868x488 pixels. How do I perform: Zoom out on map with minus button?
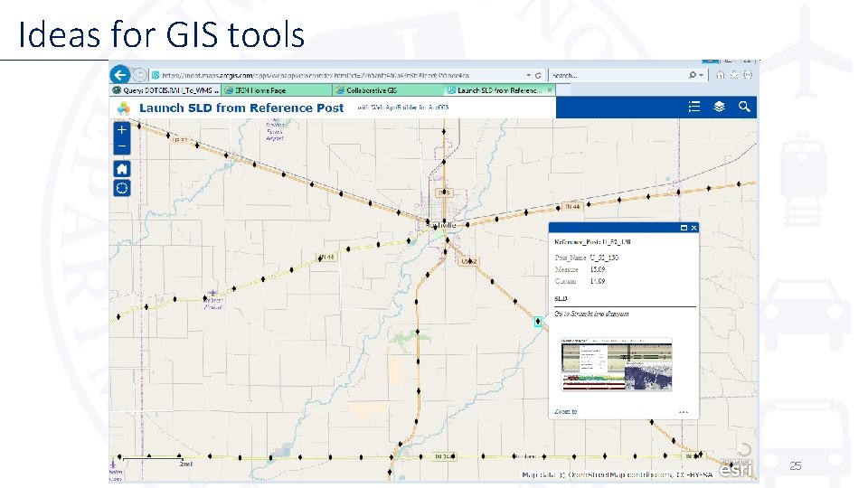click(122, 146)
